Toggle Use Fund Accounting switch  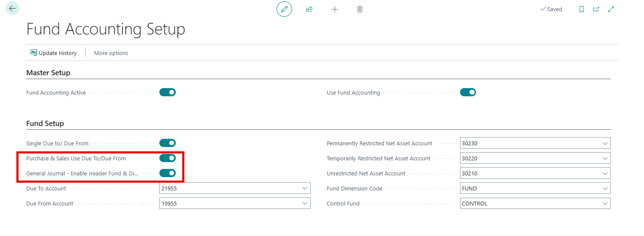[468, 92]
